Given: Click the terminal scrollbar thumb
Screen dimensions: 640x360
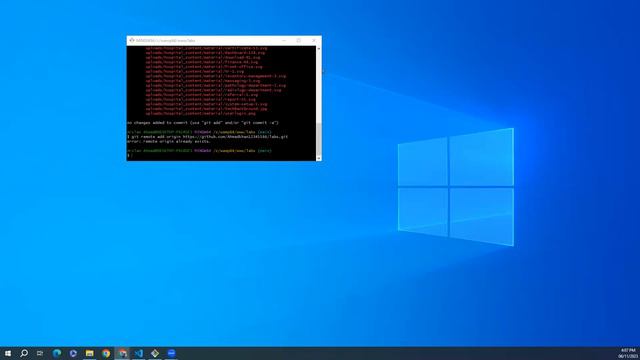Looking at the screenshot, I should pyautogui.click(x=319, y=138).
